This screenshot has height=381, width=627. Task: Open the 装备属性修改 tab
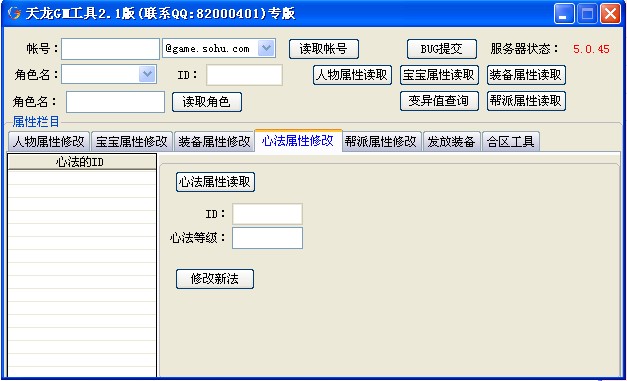214,142
